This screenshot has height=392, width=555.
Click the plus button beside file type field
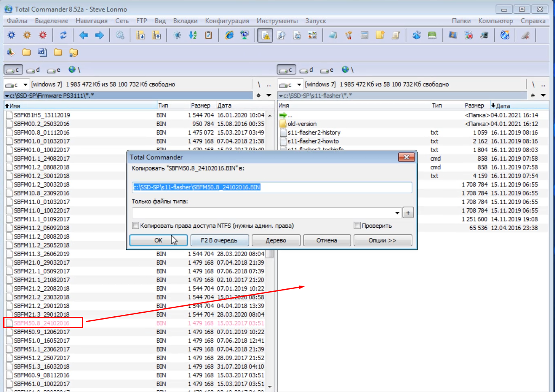pos(408,213)
